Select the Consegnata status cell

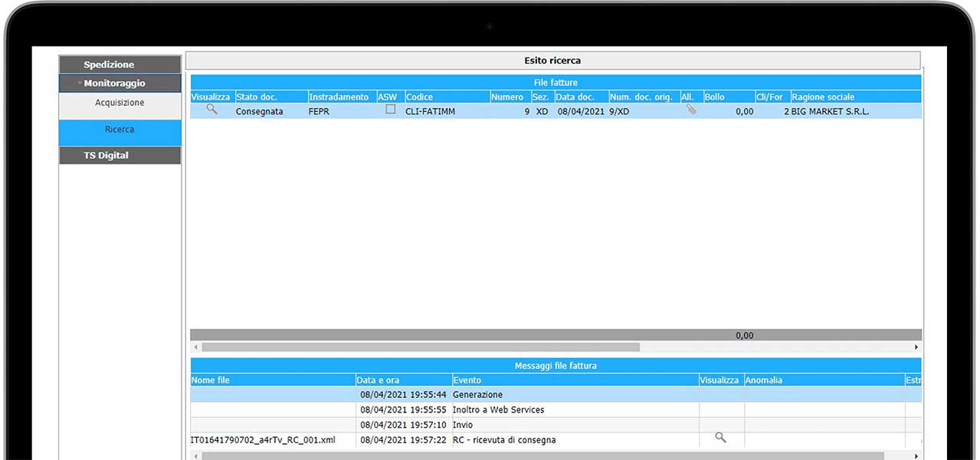pos(260,111)
